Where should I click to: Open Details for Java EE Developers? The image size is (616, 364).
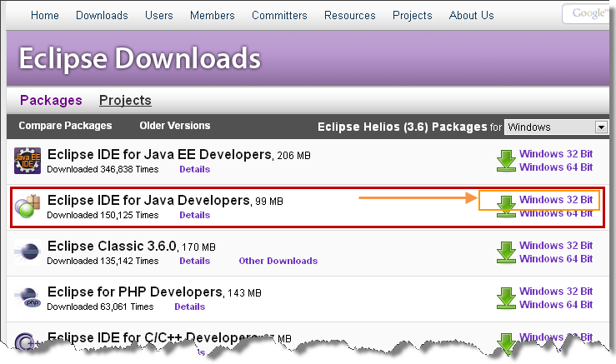pyautogui.click(x=195, y=169)
